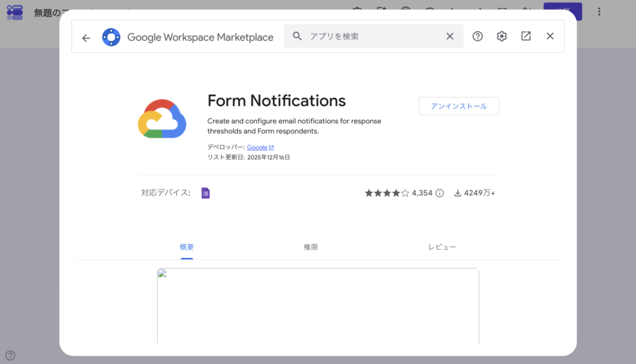Click the bottom-left help icon

10,356
